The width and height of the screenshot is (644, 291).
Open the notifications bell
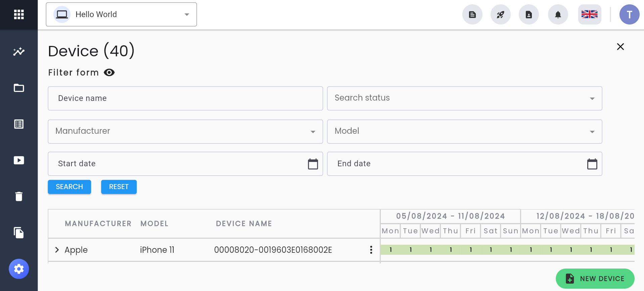tap(558, 14)
